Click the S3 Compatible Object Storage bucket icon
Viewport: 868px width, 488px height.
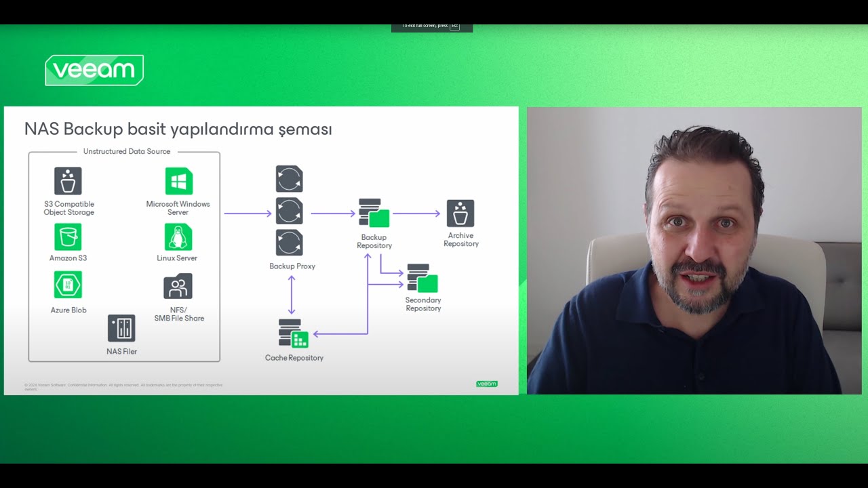click(x=68, y=181)
